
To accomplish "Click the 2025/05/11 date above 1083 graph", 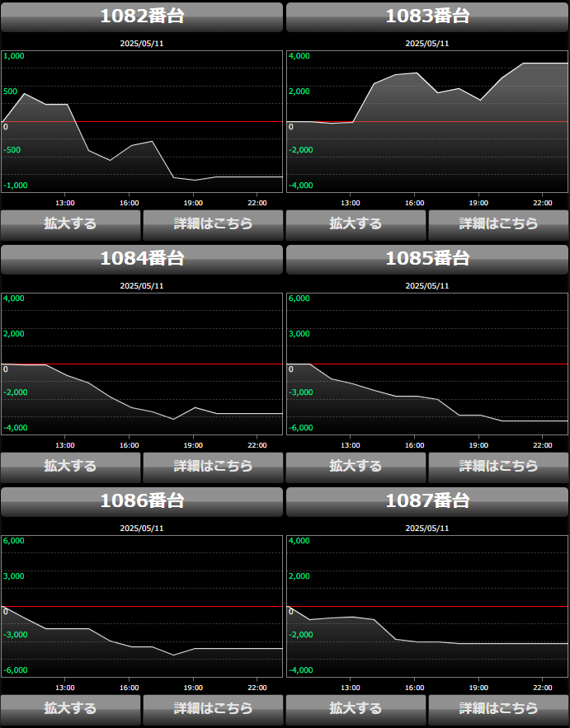I will click(x=427, y=43).
